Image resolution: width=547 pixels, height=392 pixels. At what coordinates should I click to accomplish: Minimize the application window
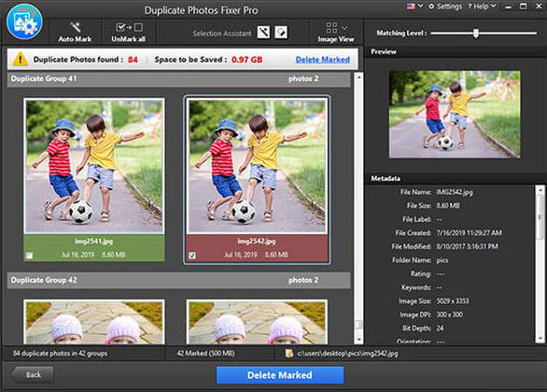509,7
